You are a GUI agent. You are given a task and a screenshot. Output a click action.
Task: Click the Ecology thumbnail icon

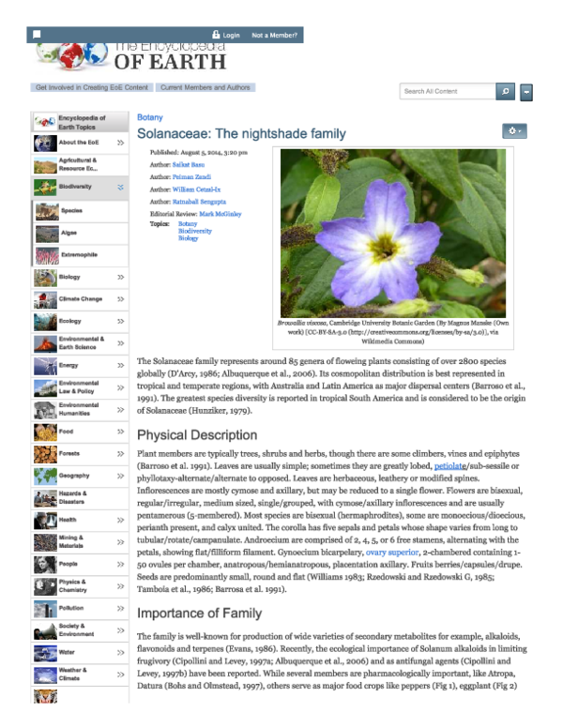point(45,322)
